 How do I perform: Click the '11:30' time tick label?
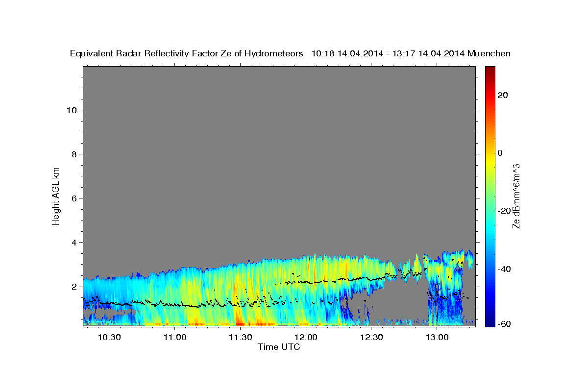tap(240, 337)
